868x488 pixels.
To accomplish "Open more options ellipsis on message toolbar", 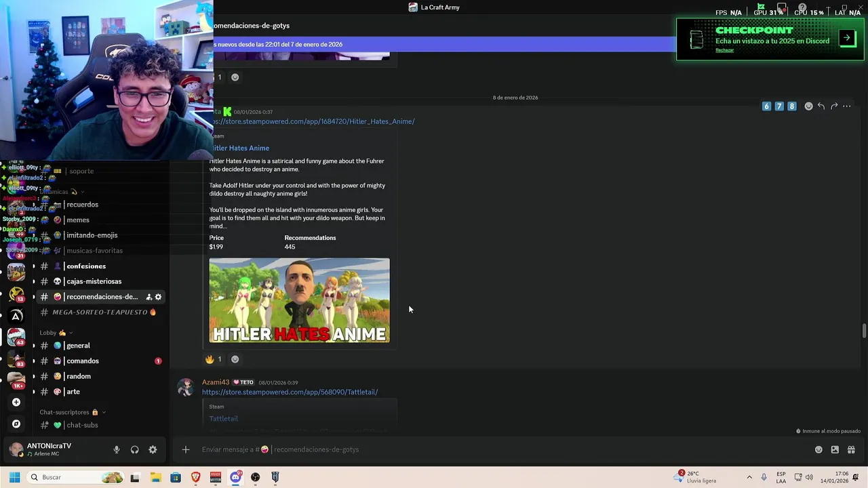I will tap(847, 106).
